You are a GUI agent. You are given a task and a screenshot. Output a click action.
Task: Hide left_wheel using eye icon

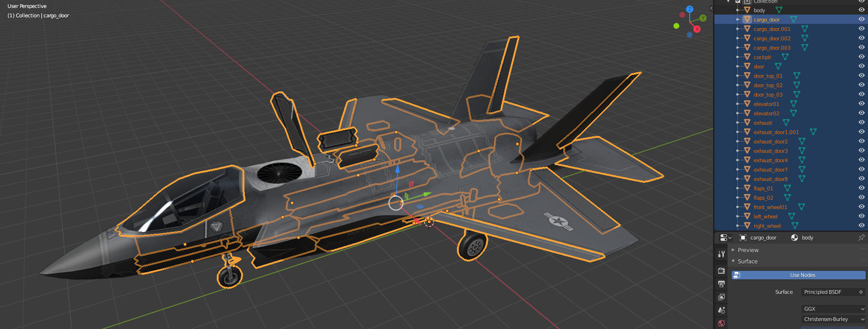pos(861,216)
